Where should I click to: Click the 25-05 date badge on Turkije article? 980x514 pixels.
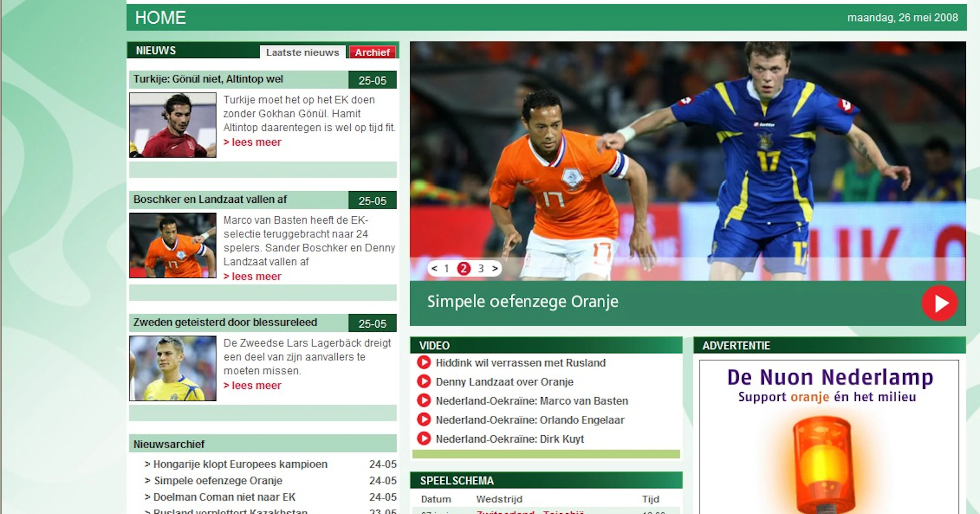click(372, 80)
